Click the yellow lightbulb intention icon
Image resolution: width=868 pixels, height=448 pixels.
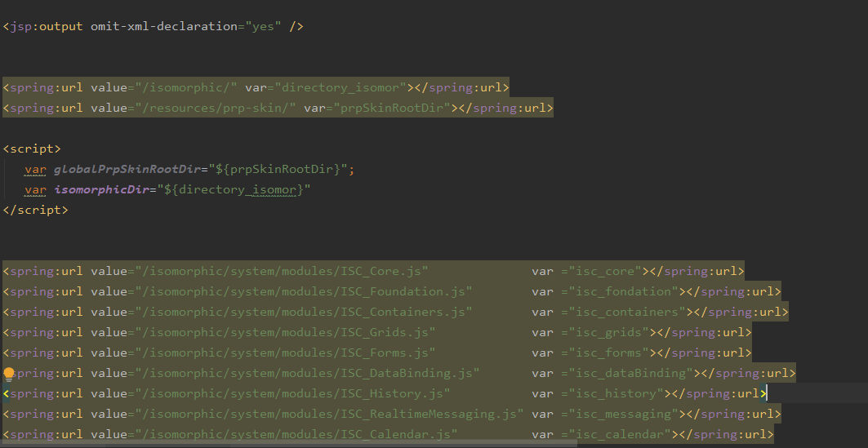tap(10, 374)
